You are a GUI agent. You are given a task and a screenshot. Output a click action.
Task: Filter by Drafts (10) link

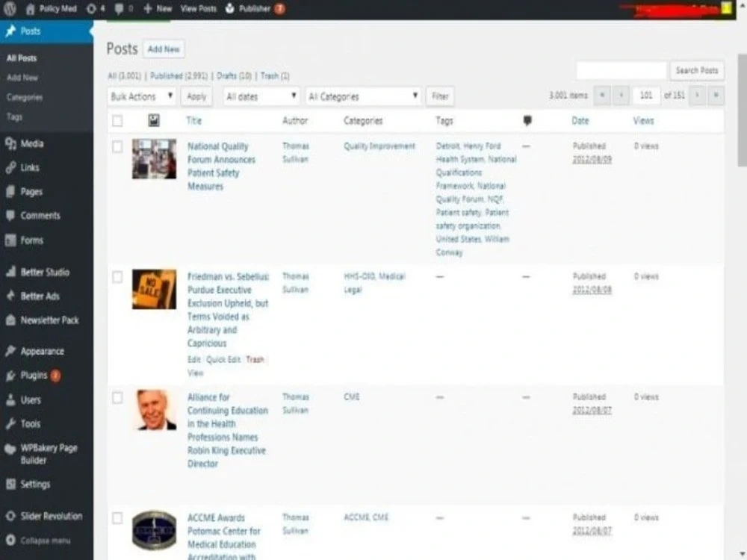pos(234,75)
